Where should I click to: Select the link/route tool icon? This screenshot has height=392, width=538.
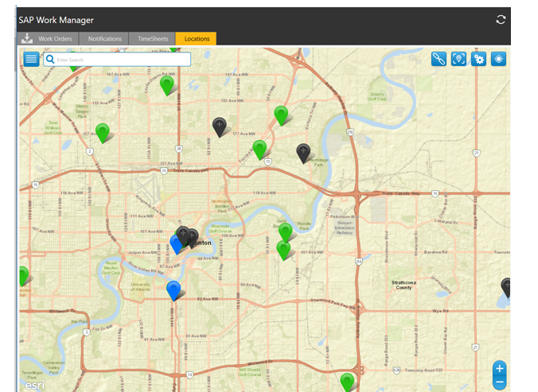point(439,59)
